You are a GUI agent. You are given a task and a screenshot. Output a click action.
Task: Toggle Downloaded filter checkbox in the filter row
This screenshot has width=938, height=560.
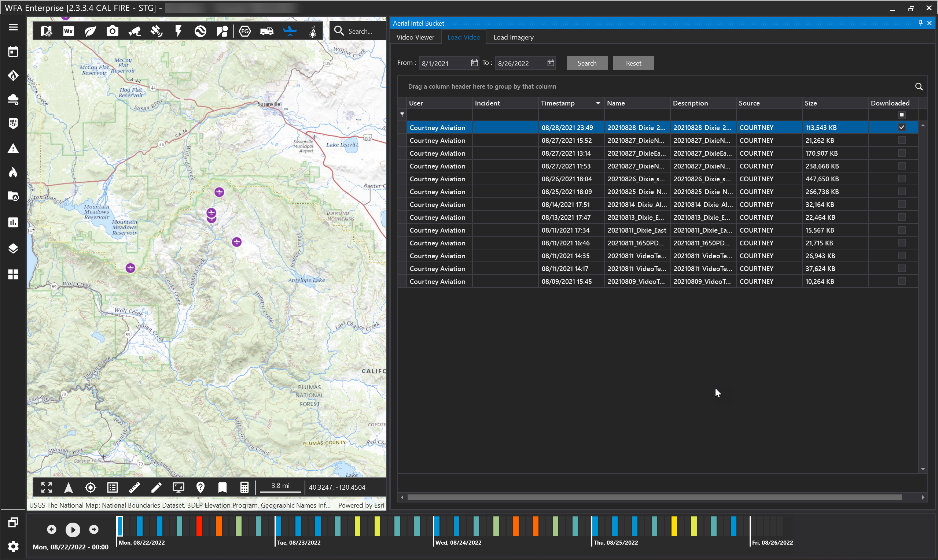(x=901, y=115)
